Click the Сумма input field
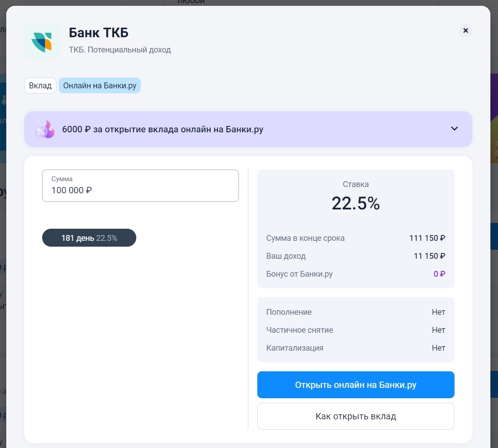The image size is (498, 448). 140,186
